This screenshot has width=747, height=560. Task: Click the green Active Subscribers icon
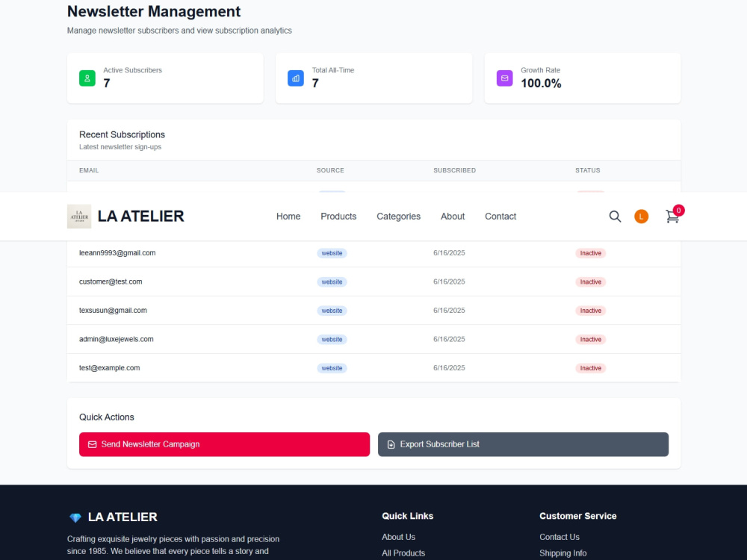87,78
